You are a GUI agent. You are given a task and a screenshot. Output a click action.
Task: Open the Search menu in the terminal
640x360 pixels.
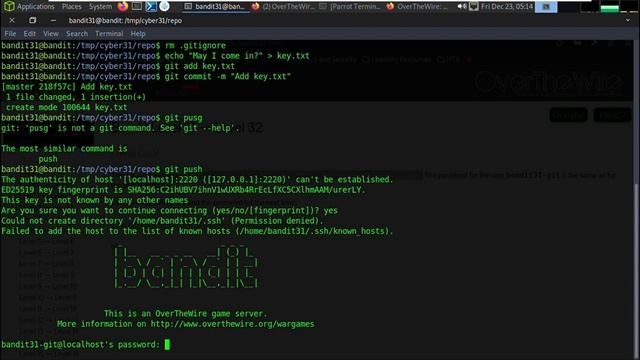tap(77, 33)
